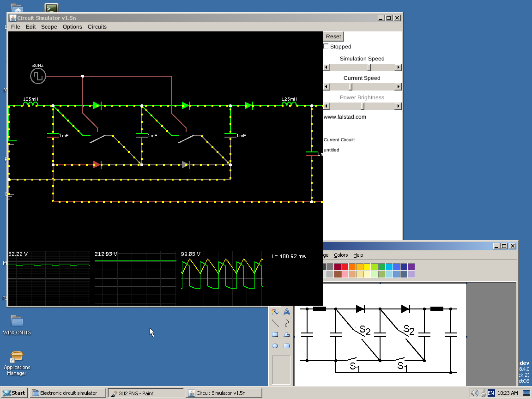Switch to Circuit Simulator v1.5n taskbar item
The width and height of the screenshot is (532, 399).
[x=224, y=393]
